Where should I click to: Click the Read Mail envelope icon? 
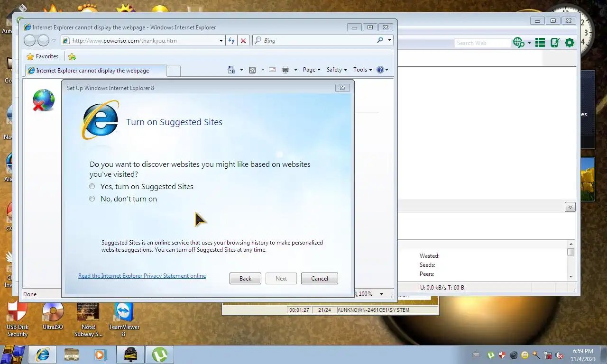272,70
